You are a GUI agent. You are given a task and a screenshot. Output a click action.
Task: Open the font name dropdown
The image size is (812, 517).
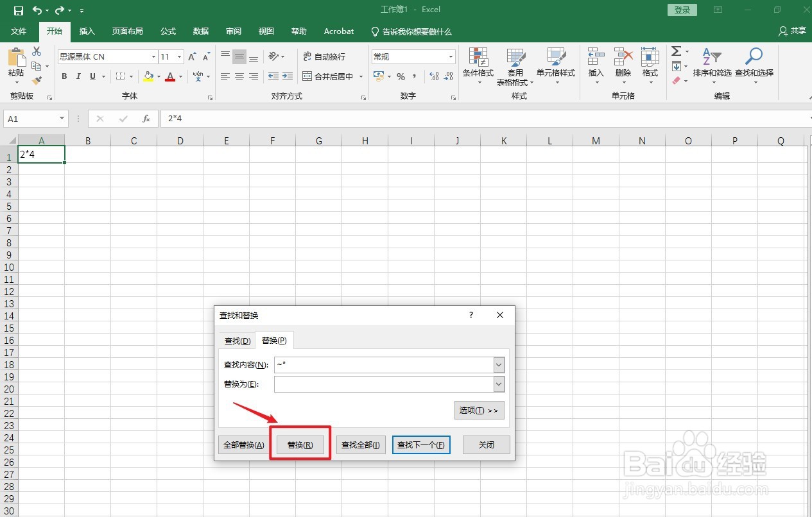click(153, 57)
